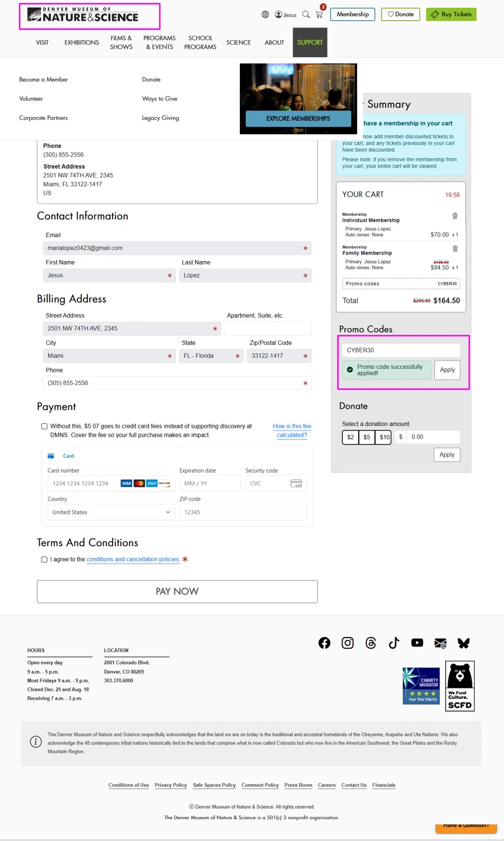Click the Email input field
Screen dimensions: 504x841
177,248
